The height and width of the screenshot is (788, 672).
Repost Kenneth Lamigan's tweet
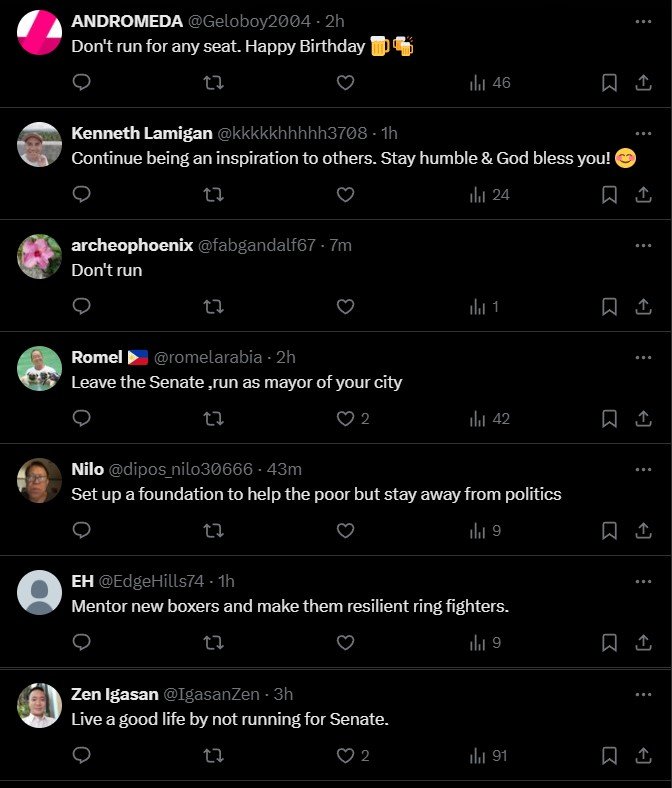point(213,195)
